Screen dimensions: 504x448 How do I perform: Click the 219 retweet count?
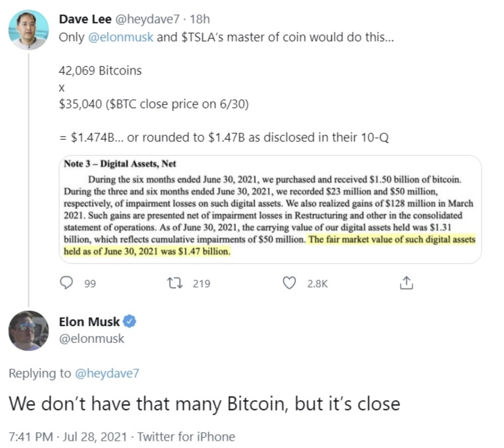coord(202,284)
